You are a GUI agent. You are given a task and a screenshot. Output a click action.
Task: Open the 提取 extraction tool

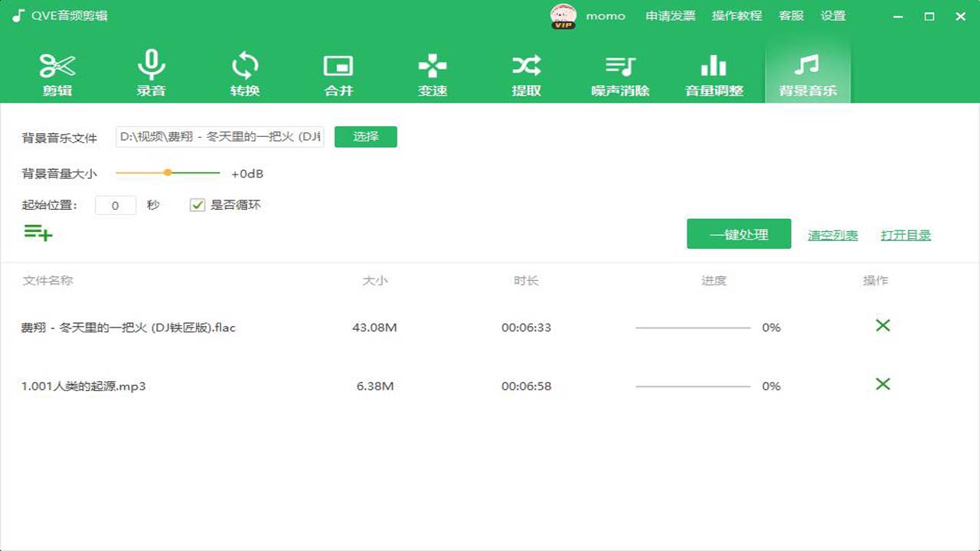[x=525, y=70]
